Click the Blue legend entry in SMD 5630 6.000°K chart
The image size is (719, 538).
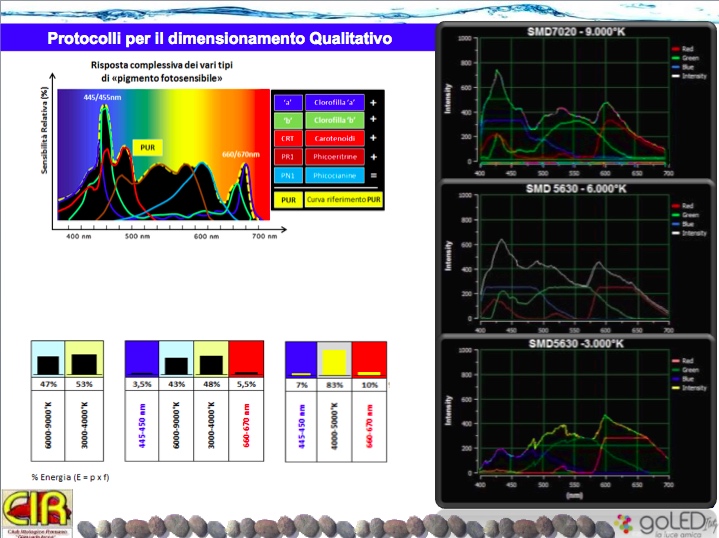683,224
